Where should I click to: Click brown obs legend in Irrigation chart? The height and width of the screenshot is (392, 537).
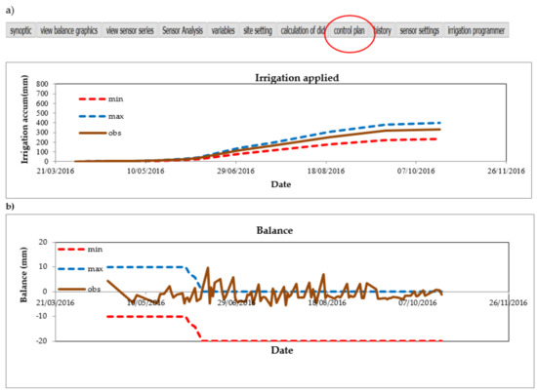tap(100, 133)
